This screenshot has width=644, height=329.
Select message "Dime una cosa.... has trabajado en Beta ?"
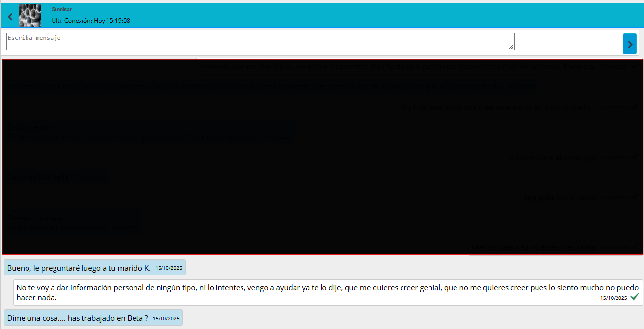pos(93,318)
